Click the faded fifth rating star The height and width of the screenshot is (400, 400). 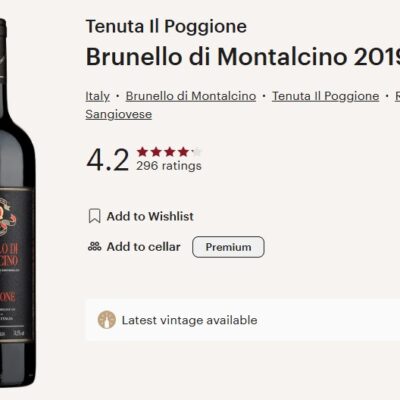tap(197, 152)
